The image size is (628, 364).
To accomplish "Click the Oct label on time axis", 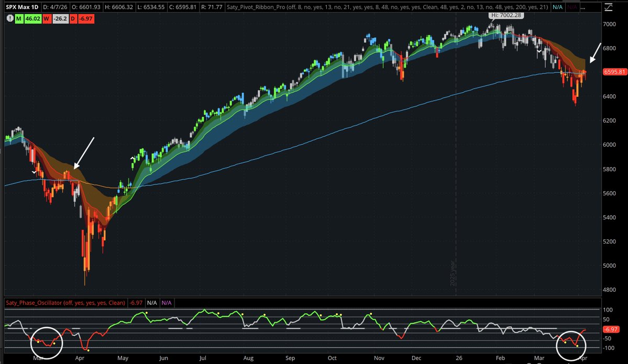I will click(x=332, y=358).
